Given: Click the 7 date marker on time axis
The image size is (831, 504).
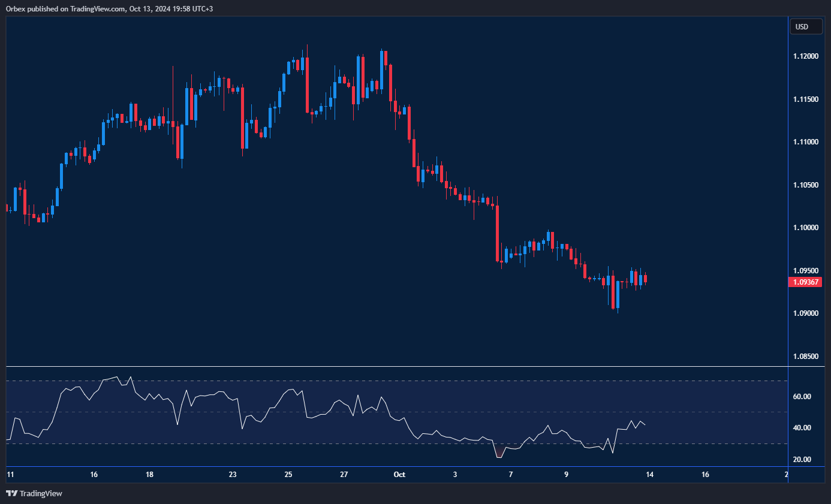Looking at the screenshot, I should point(511,475).
